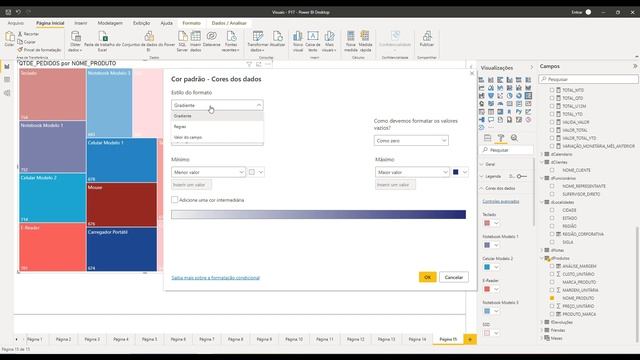The height and width of the screenshot is (360, 640).
Task: Check the SUPERVISOR_DIRETO field
Action: pos(552,194)
